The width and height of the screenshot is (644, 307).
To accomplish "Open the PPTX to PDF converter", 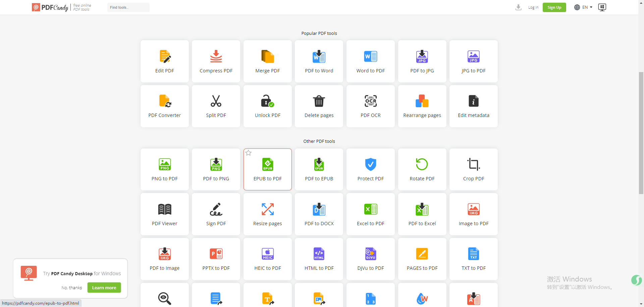I will pos(216,259).
